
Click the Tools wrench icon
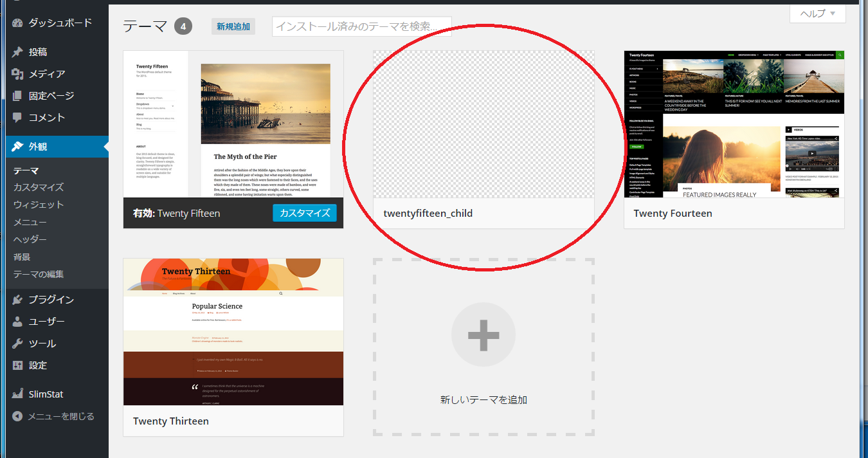click(17, 343)
